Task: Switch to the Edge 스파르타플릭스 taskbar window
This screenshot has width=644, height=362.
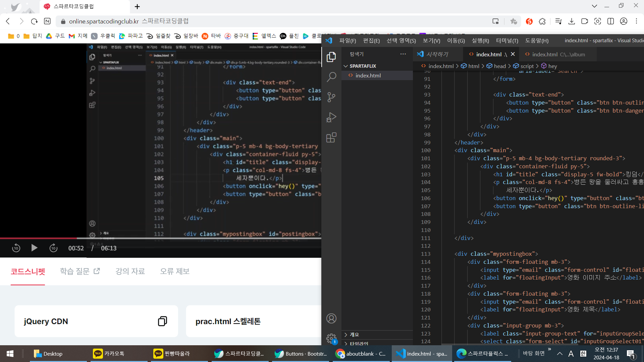Action: (x=483, y=354)
